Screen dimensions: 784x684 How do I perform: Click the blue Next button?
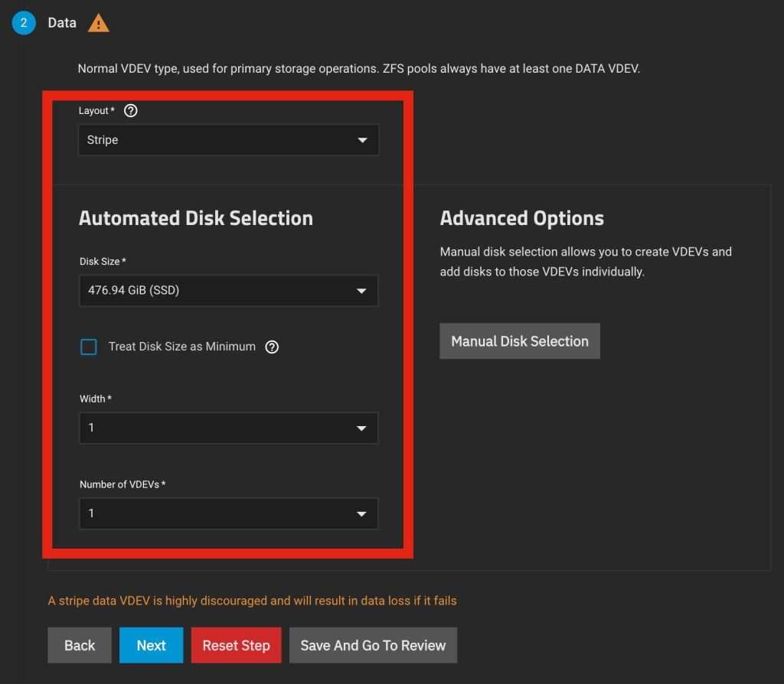click(x=151, y=645)
